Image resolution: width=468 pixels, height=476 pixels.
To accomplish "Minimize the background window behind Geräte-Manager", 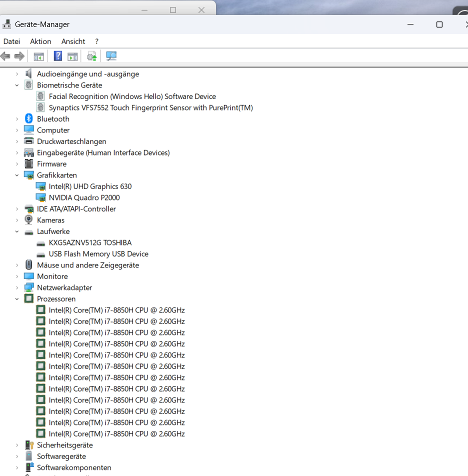I will (144, 10).
